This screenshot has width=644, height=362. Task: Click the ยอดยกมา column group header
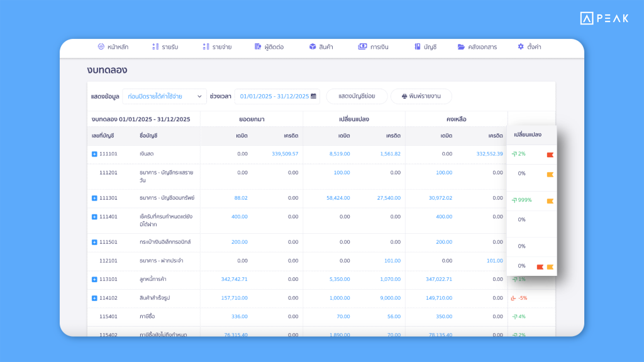(252, 119)
